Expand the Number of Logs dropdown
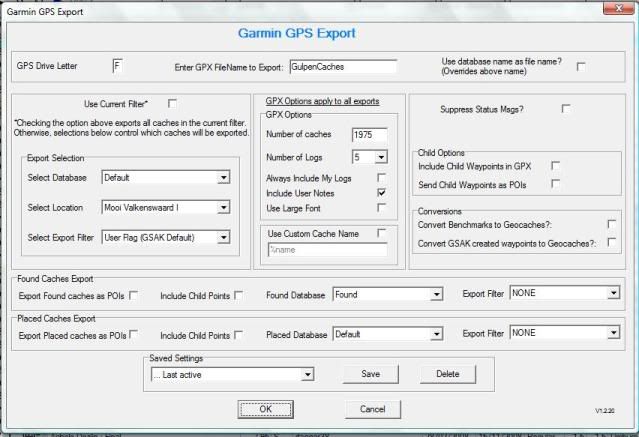Viewport: 639px width, 437px height. [381, 157]
